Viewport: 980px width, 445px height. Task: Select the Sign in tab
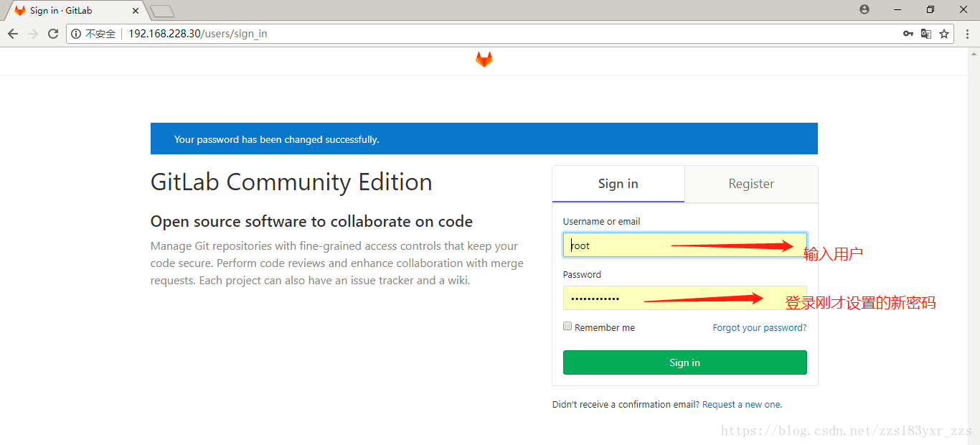pyautogui.click(x=618, y=184)
